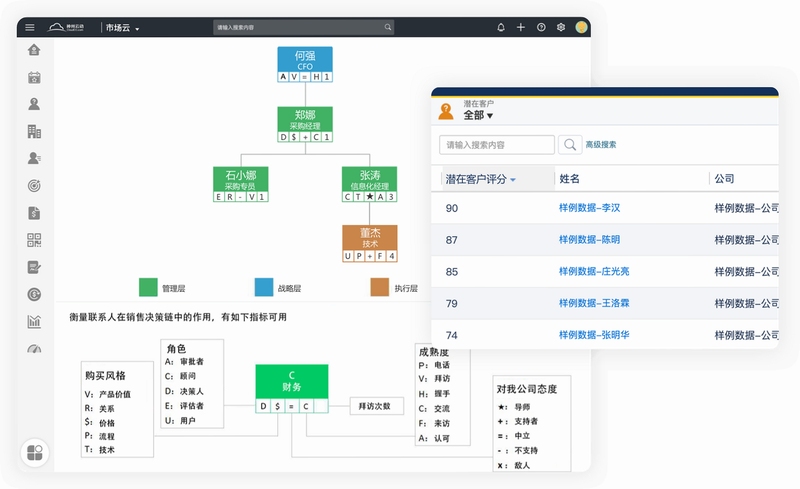The height and width of the screenshot is (489, 800).
Task: Open lead 样例数据-李汉
Action: (x=589, y=208)
